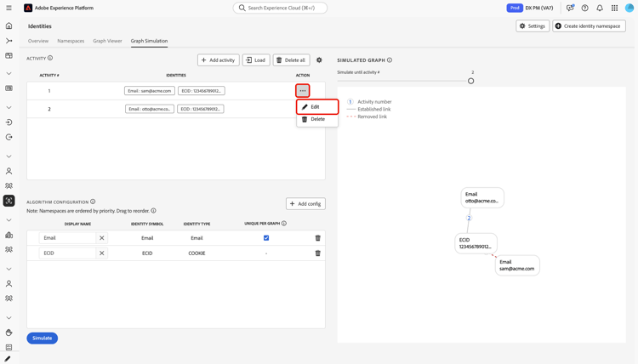Select the Email sam@acme.com graph node
The height and width of the screenshot is (364, 638).
point(517,265)
